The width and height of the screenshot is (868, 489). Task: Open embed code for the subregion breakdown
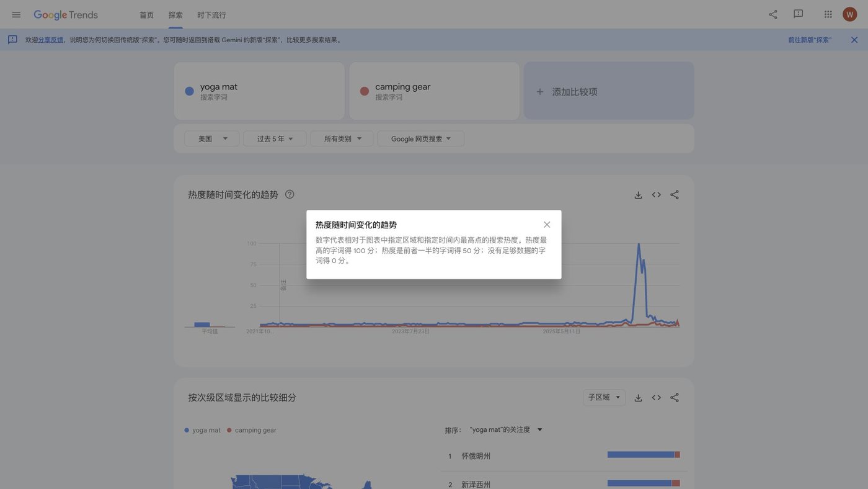click(x=657, y=398)
